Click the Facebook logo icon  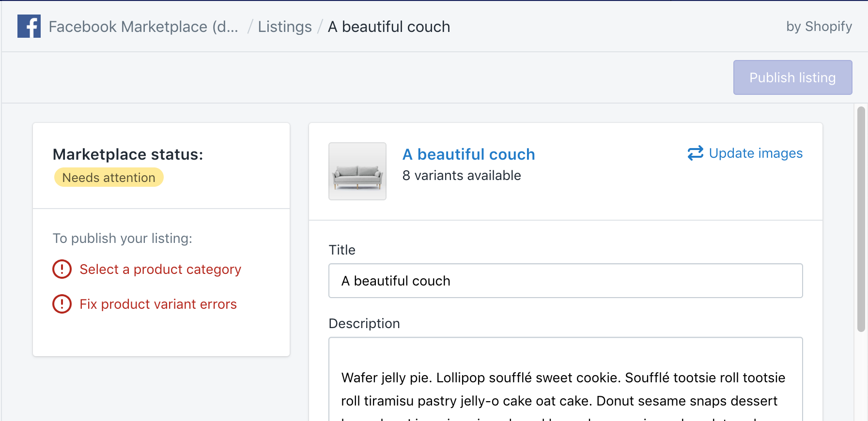tap(29, 26)
